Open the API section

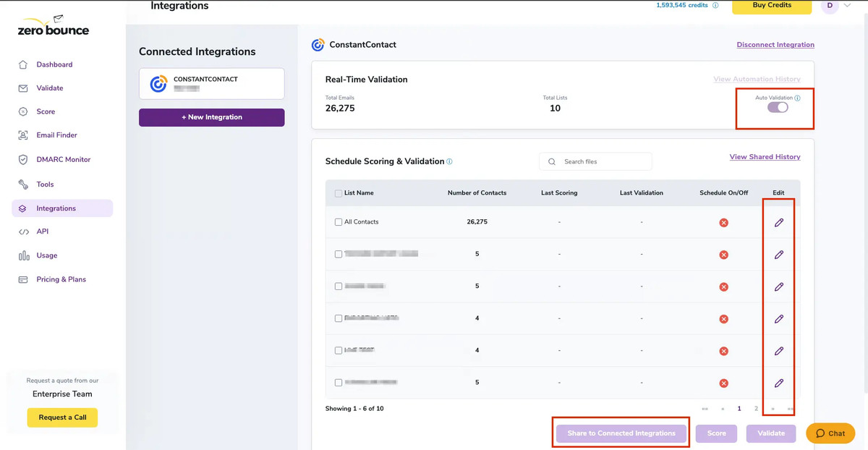(x=22, y=231)
